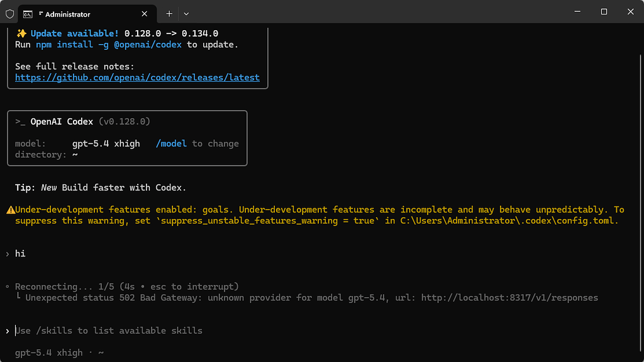Focus the prompt input 'Use /skills to list available skills'
This screenshot has width=644, height=362.
(109, 331)
